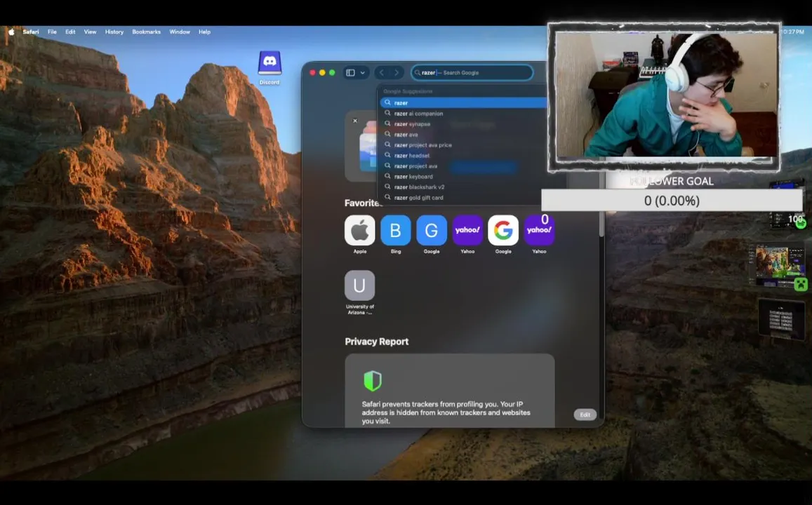Viewport: 812px width, 505px height.
Task: Open the University of Arizona favorite
Action: point(360,285)
